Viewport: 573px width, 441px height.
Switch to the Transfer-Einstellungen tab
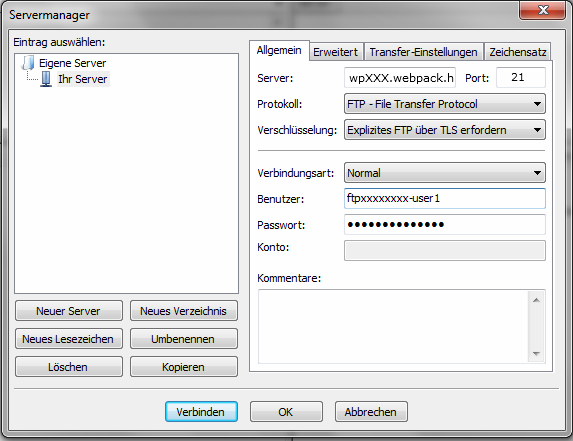[423, 52]
